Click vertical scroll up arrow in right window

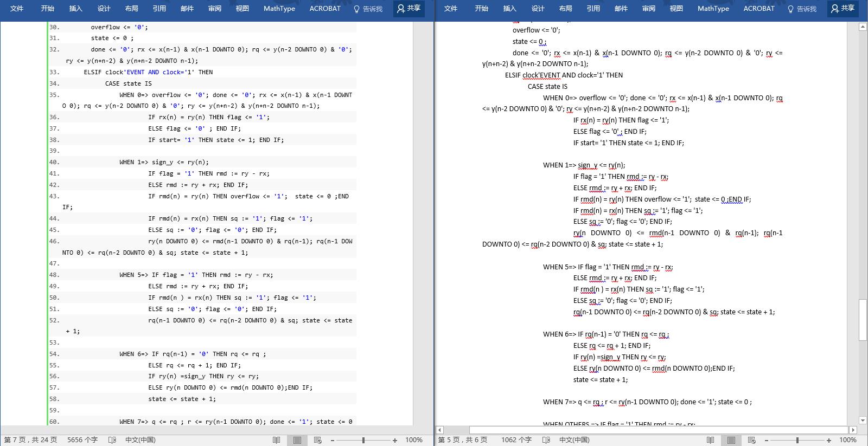click(863, 27)
